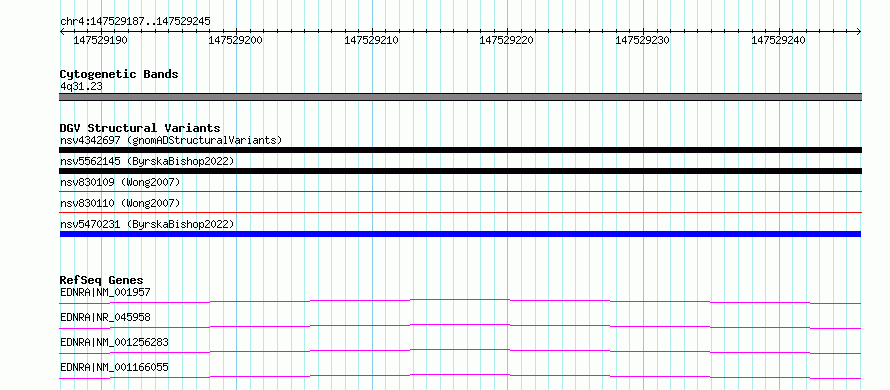Select the 4q31.23 band label
Viewport: 890px width, 390px height.
[x=81, y=86]
